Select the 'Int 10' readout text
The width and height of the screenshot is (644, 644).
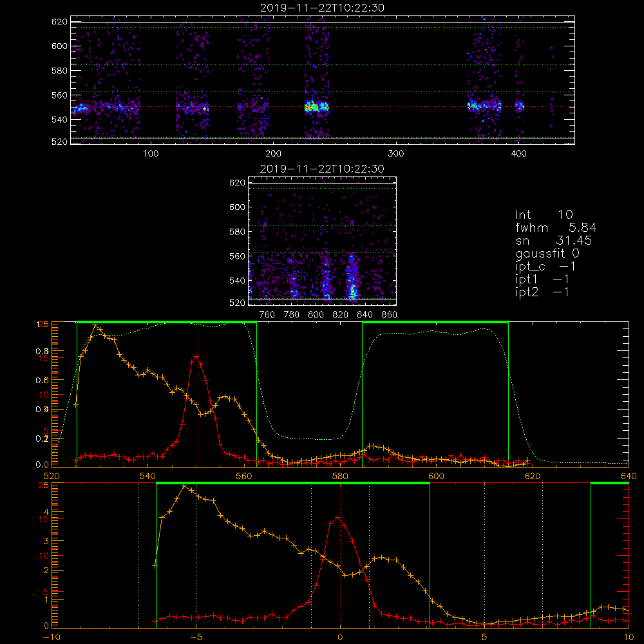[x=544, y=215]
